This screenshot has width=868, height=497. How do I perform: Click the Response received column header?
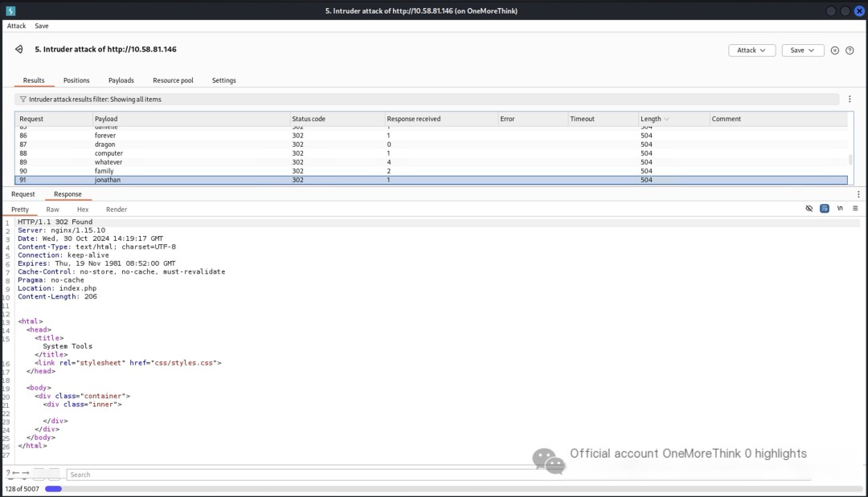441,119
